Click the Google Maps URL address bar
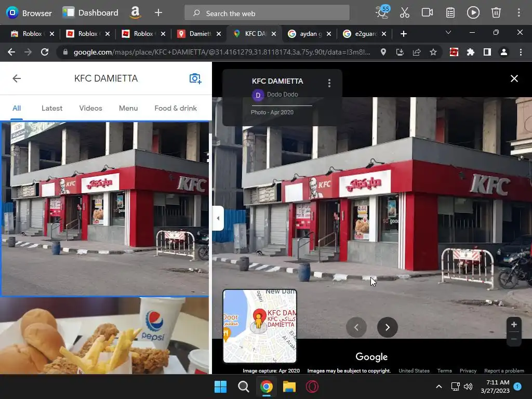Viewport: 532px width, 399px height. click(x=221, y=52)
